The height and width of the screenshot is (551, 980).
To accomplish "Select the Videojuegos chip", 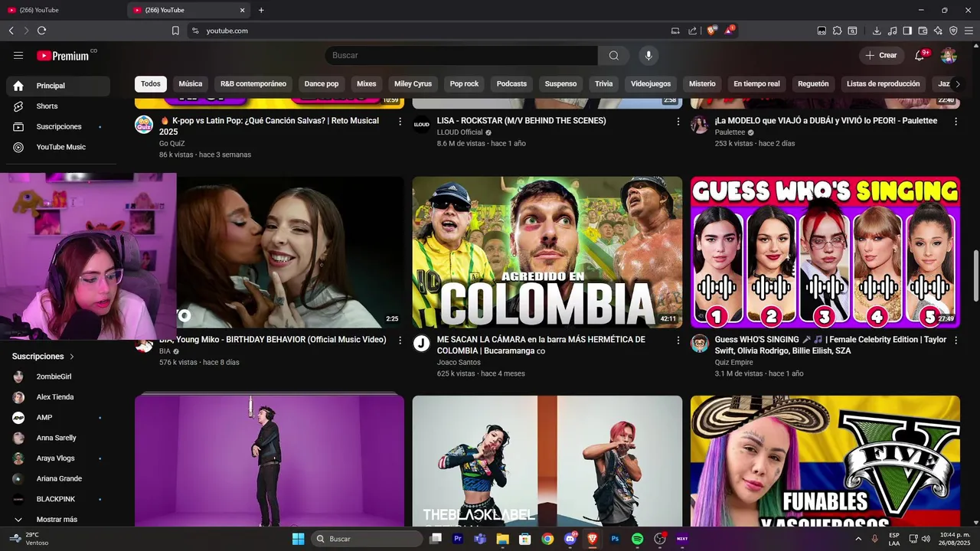I will [651, 84].
